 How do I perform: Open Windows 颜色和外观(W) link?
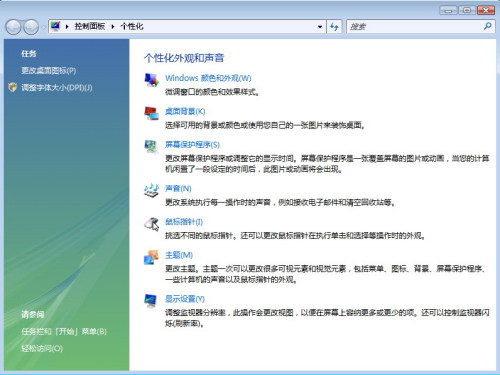click(x=208, y=78)
